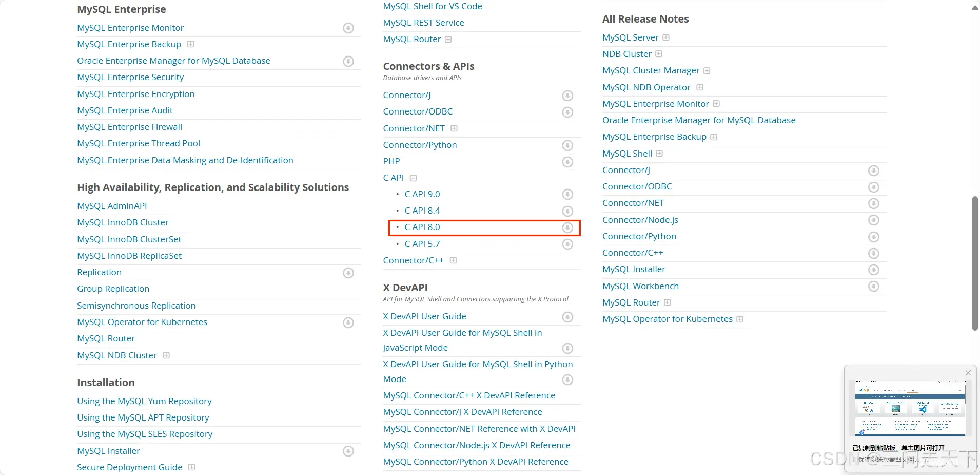The width and height of the screenshot is (980, 475).
Task: Open Using the MySQL Yum Repository
Action: coord(144,401)
